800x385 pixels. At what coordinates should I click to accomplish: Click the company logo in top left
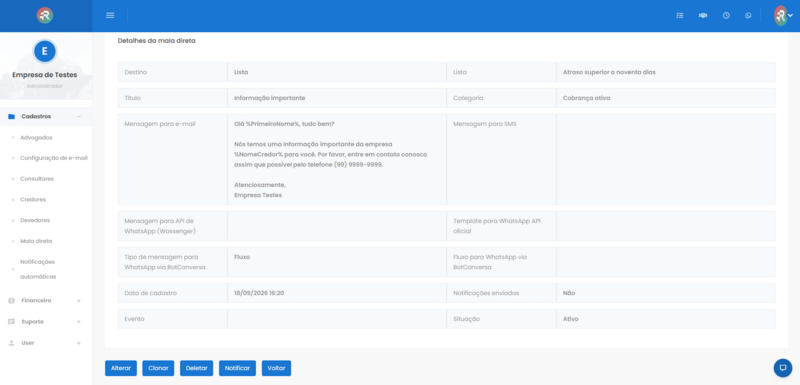pyautogui.click(x=45, y=15)
